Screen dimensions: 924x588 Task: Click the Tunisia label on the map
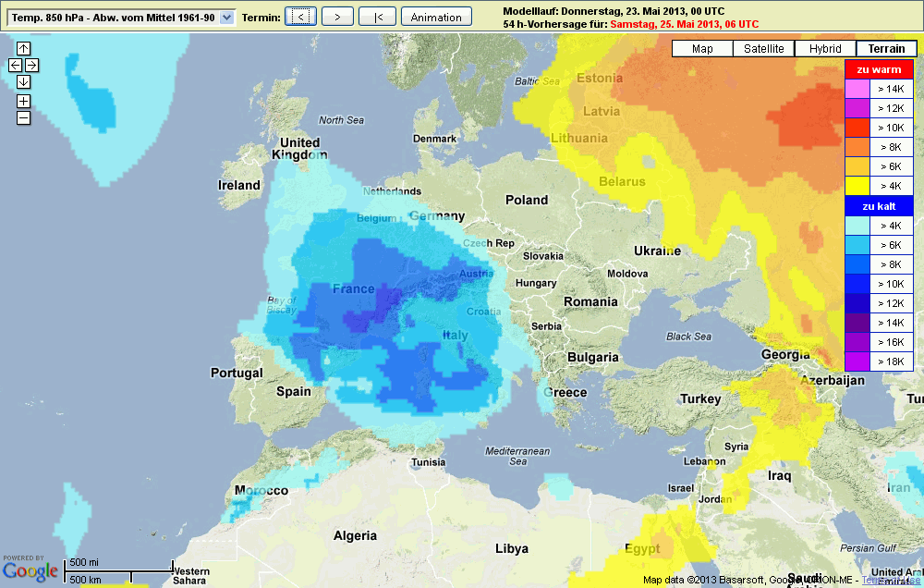click(429, 462)
